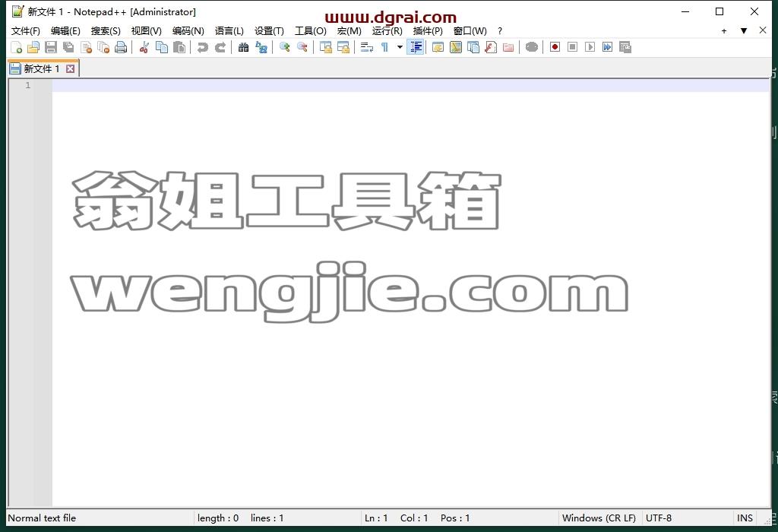Start macro recording with red dot icon

coord(555,47)
